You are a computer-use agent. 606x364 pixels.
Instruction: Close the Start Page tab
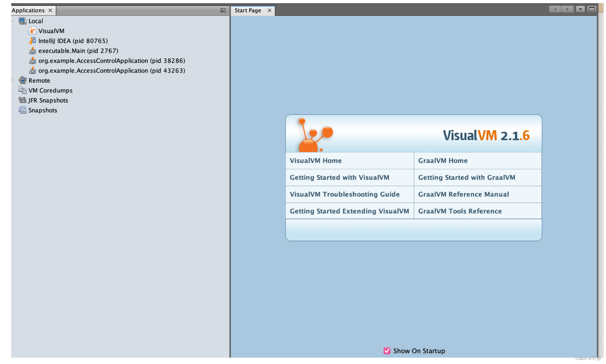269,10
